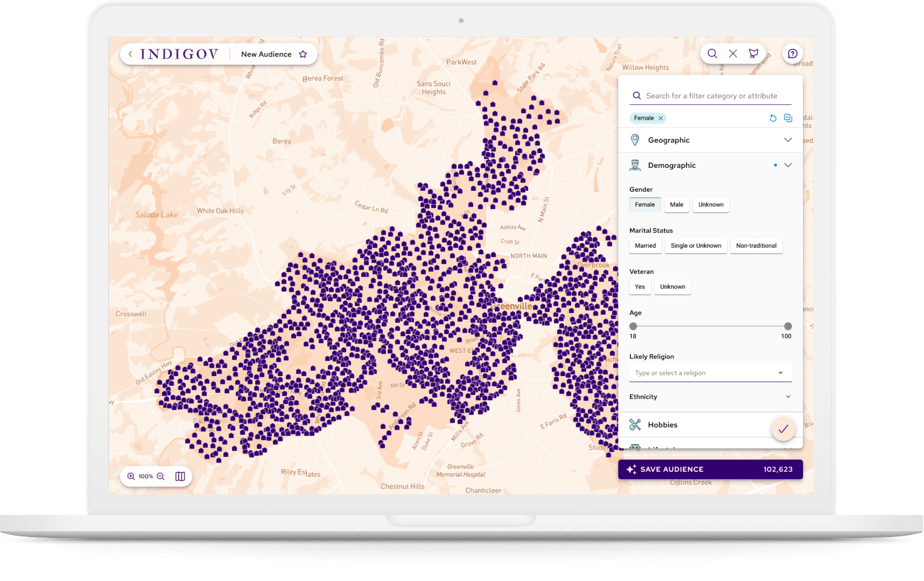Click Save Audience button
Image resolution: width=924 pixels, height=581 pixels.
pyautogui.click(x=710, y=469)
